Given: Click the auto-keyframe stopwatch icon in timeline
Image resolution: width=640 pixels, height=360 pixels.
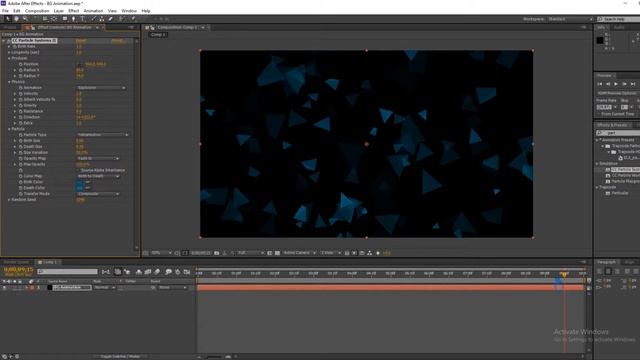Looking at the screenshot, I should (178, 272).
